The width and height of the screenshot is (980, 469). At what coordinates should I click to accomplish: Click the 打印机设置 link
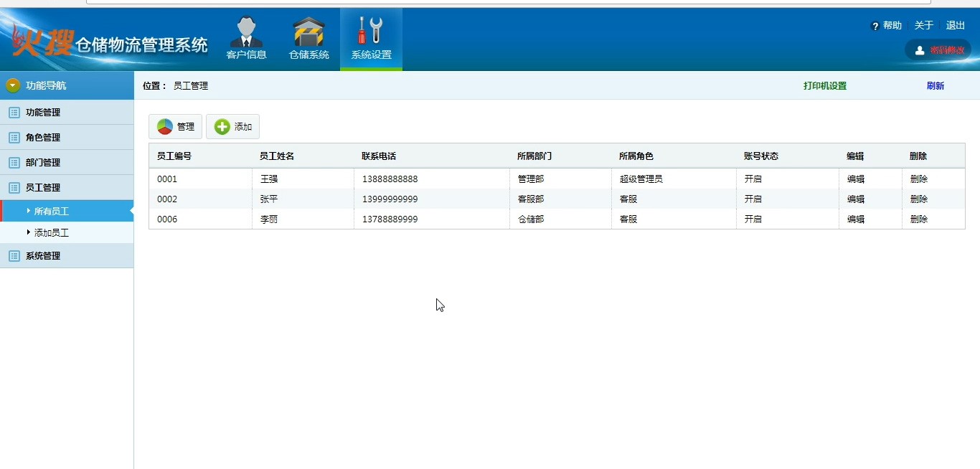tap(824, 86)
